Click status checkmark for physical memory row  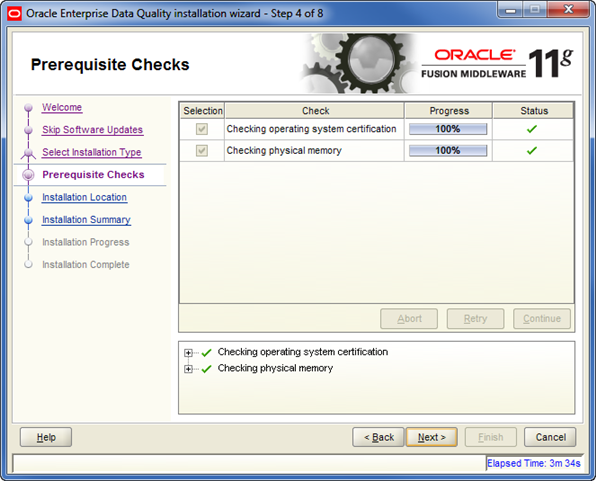(532, 151)
